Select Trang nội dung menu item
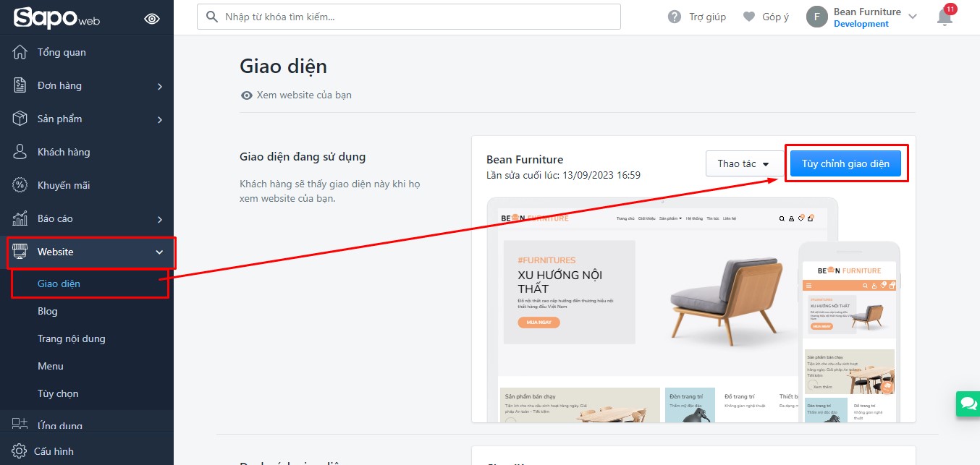Screen dimensions: 980x465 point(72,338)
